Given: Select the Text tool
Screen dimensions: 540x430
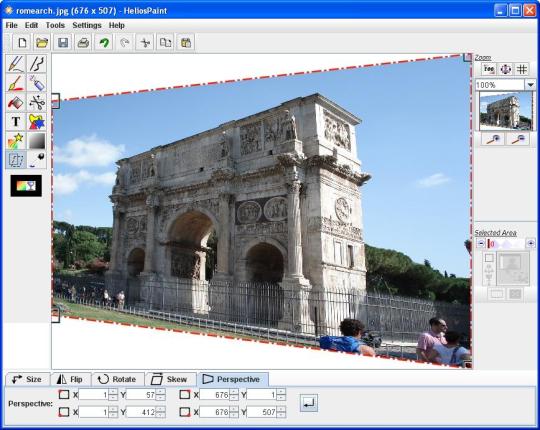Looking at the screenshot, I should click(16, 122).
